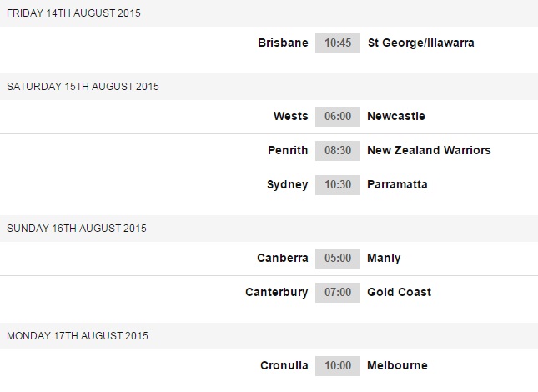The height and width of the screenshot is (392, 538).
Task: Click the Canterbury team name
Action: (x=276, y=293)
